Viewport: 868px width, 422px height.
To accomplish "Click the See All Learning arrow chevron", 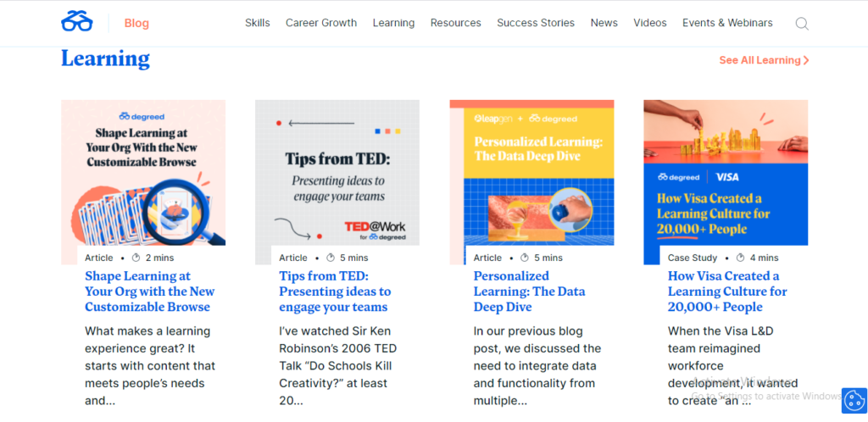I will [806, 60].
